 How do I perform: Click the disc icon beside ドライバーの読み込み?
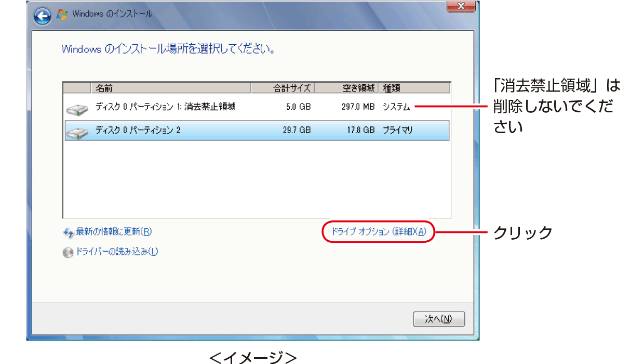click(x=68, y=253)
